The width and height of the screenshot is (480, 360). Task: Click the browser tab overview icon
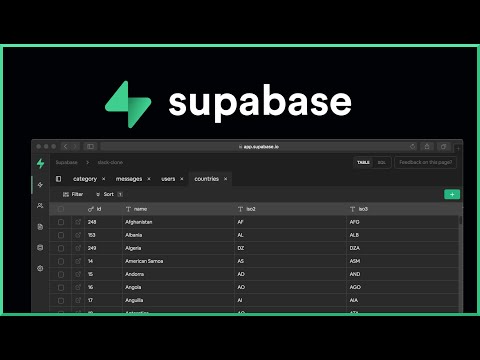[443, 146]
